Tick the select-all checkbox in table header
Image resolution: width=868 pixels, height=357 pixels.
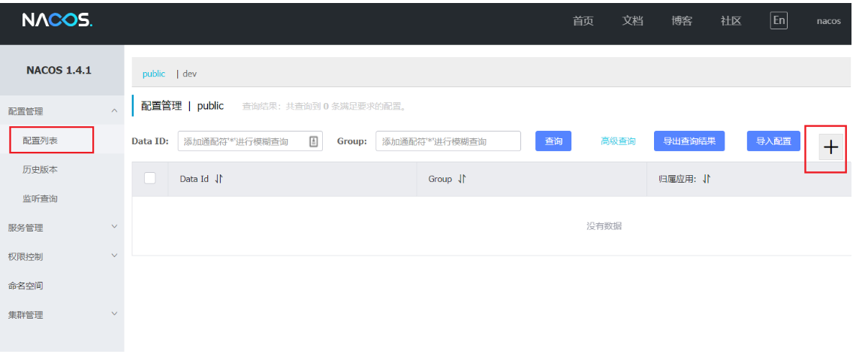point(149,178)
